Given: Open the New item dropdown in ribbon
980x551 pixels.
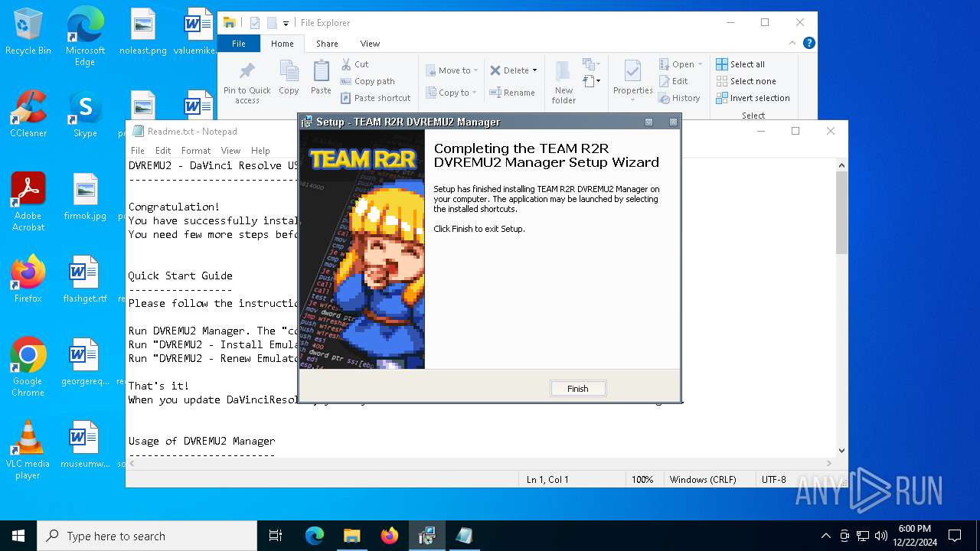Looking at the screenshot, I should pyautogui.click(x=591, y=64).
